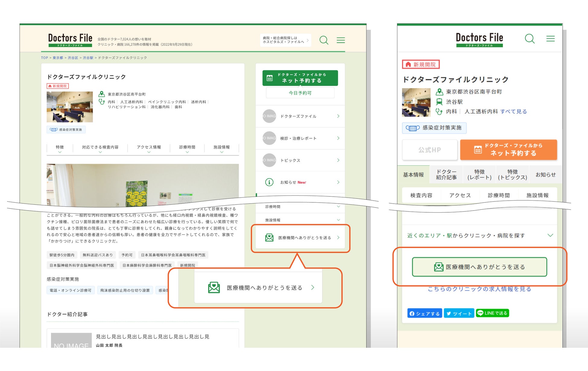
Task: Click the LINEで送る share button
Action: click(492, 313)
